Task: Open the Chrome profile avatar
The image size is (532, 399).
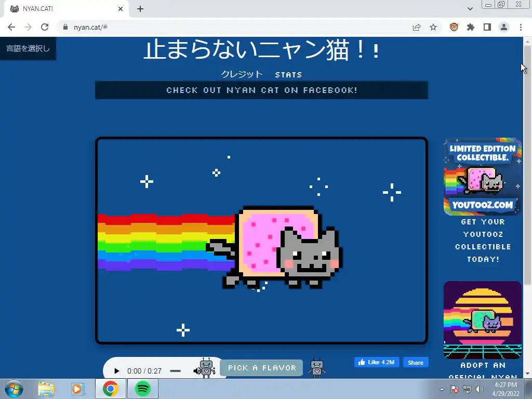Action: [x=504, y=27]
